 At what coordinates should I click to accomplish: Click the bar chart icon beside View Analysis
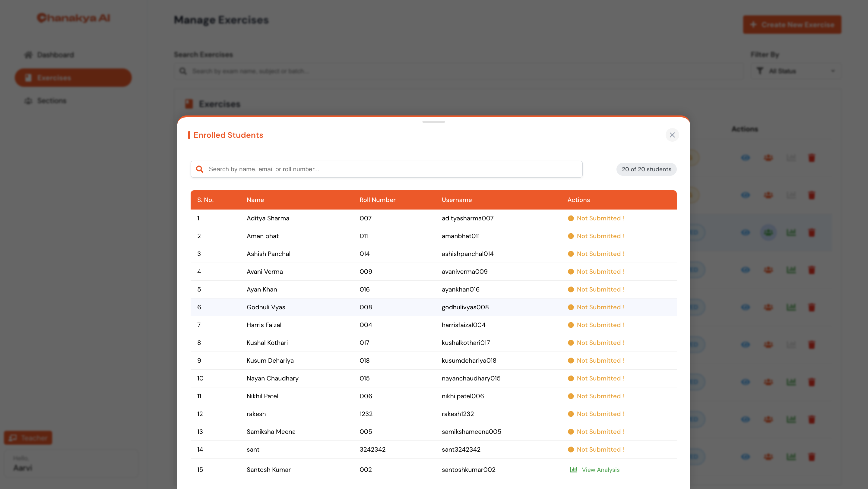pos(573,469)
